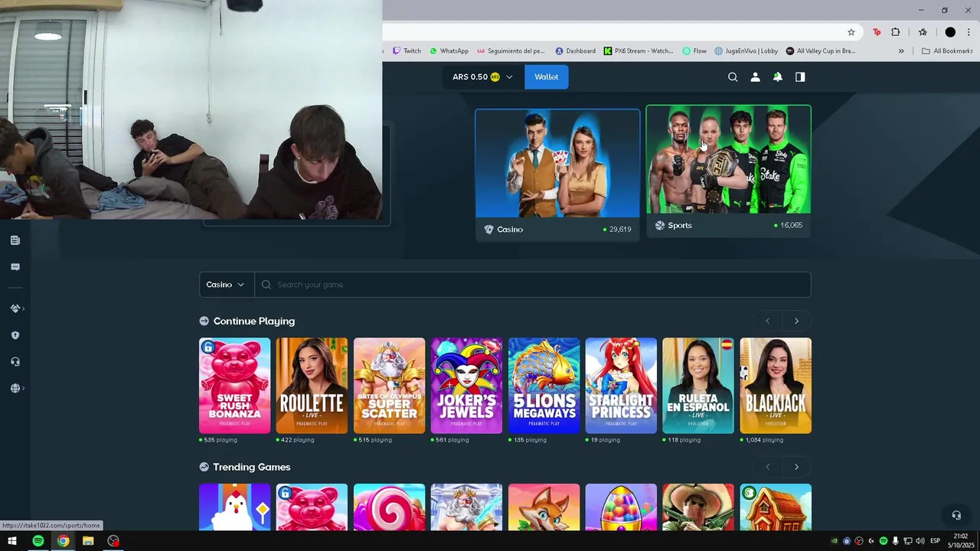Viewport: 980px width, 551px height.
Task: Open the Trending Games heading link
Action: tap(251, 467)
